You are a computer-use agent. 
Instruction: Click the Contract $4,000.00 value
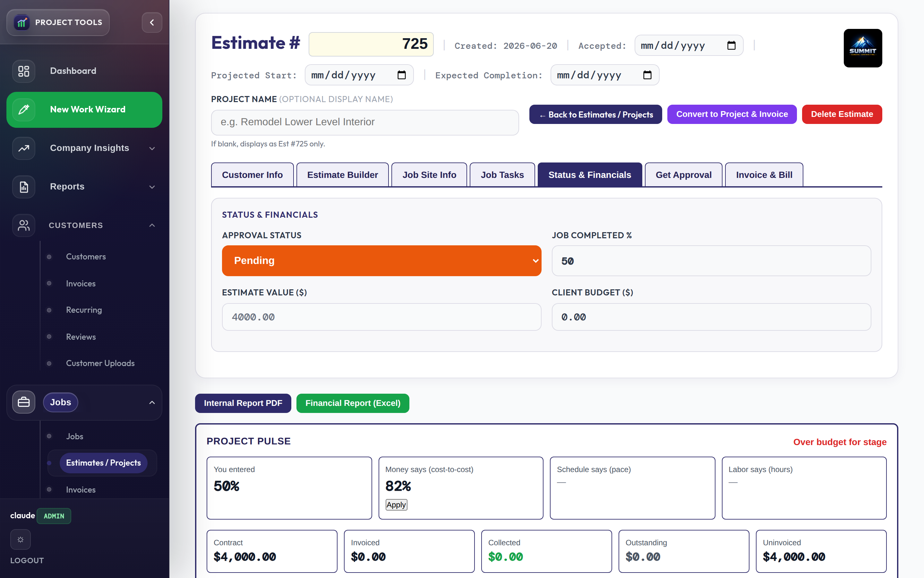[x=245, y=556]
